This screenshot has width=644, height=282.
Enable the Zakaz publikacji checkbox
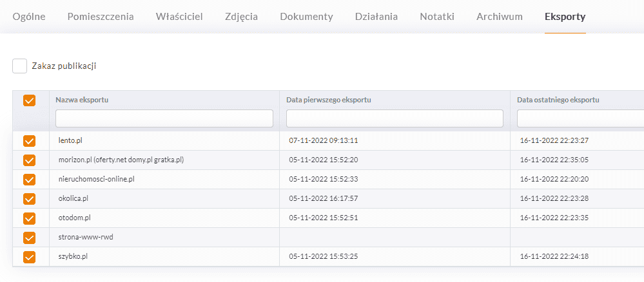[20, 66]
